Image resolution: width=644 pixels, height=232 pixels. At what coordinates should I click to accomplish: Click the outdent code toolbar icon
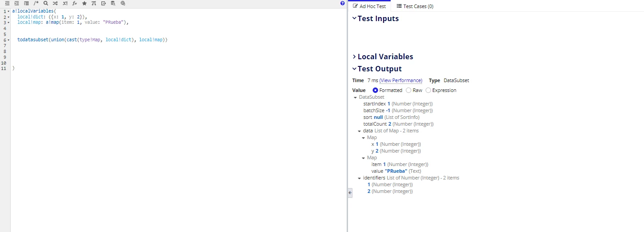point(7,3)
